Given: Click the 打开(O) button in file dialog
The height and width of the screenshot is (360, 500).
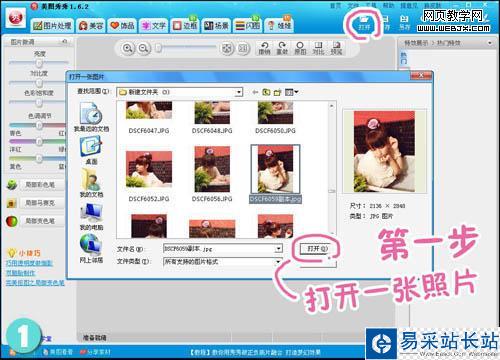Looking at the screenshot, I should [x=317, y=249].
